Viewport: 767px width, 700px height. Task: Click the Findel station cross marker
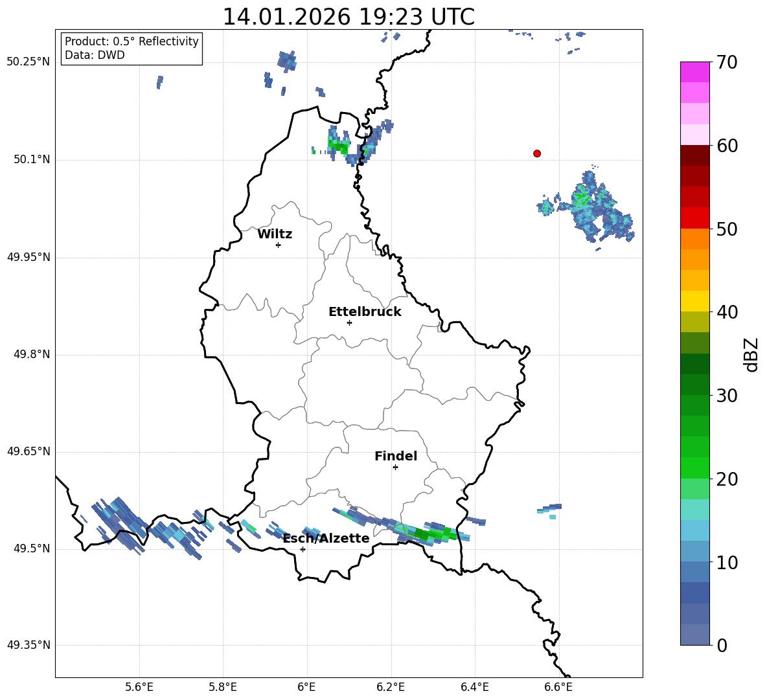pyautogui.click(x=395, y=467)
